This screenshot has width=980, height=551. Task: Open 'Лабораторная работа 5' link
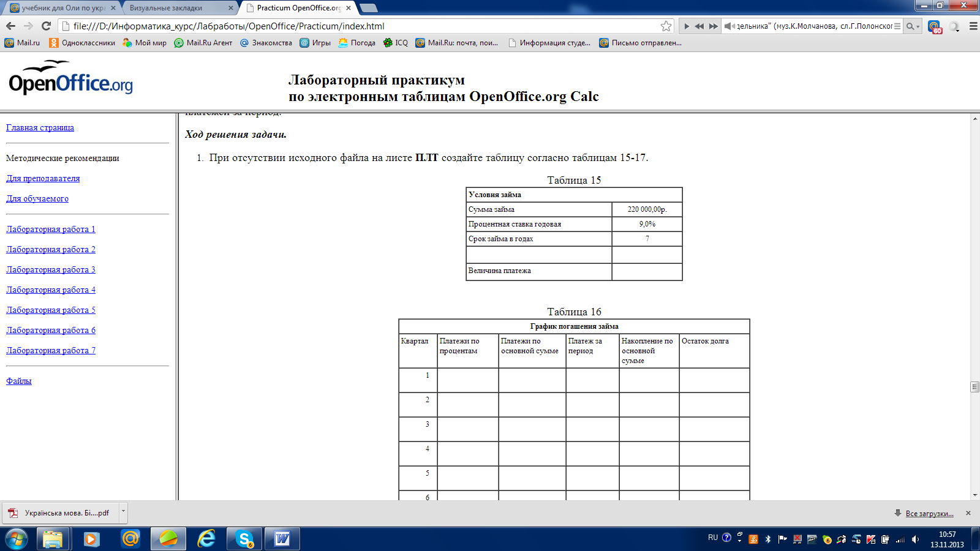tap(51, 310)
